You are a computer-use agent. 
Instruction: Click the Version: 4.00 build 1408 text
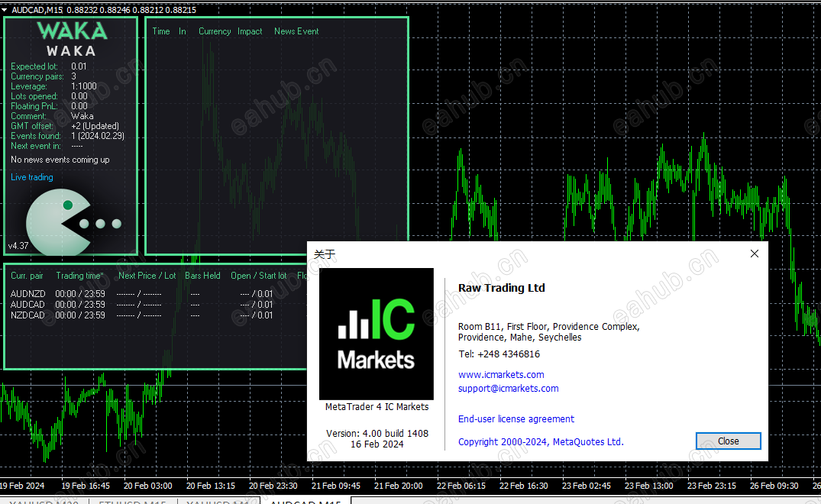click(x=377, y=433)
